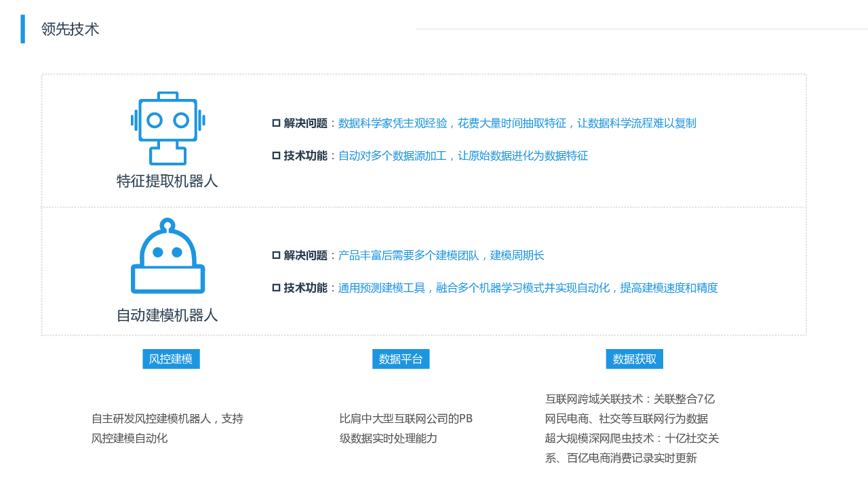Select the 数据平台 blue tag
The width and height of the screenshot is (868, 488).
tap(401, 359)
